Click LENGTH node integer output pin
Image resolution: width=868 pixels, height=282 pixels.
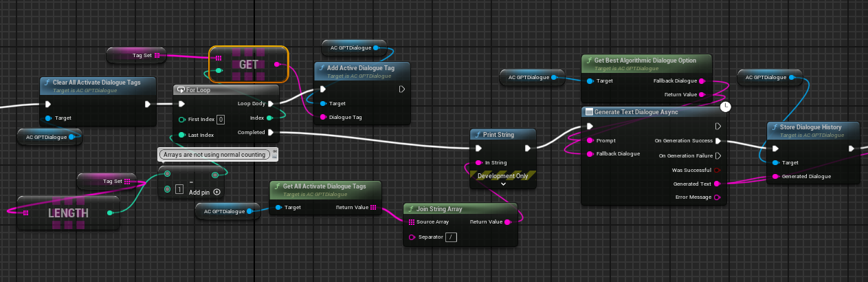pyautogui.click(x=111, y=213)
